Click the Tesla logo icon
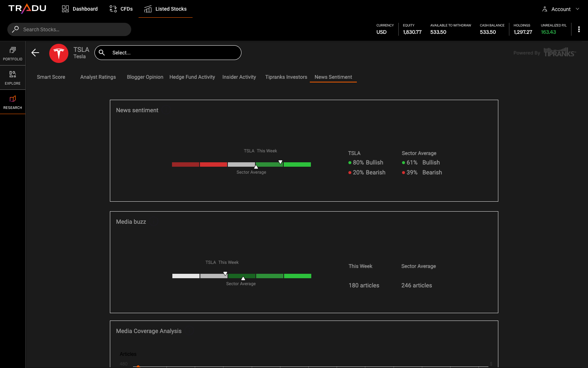 pos(59,53)
